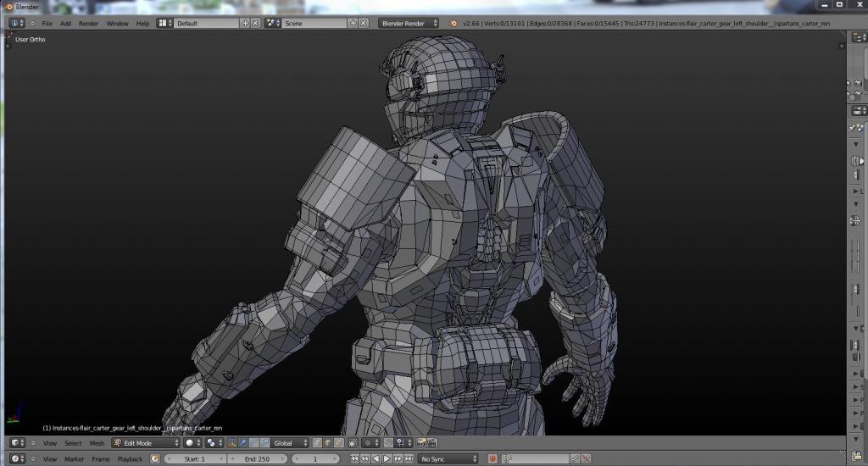Screen dimensions: 868x466
Task: Open the Global transform orientation dropdown
Action: [x=290, y=443]
